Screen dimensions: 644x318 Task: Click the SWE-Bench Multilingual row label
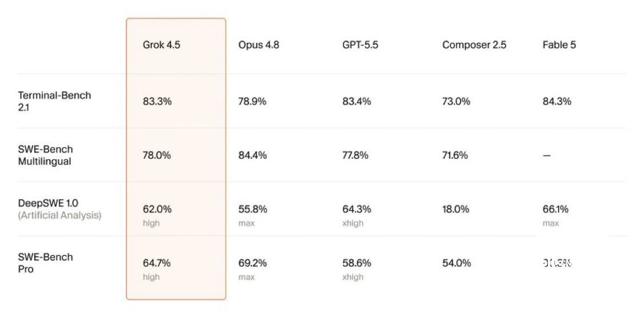[45, 155]
